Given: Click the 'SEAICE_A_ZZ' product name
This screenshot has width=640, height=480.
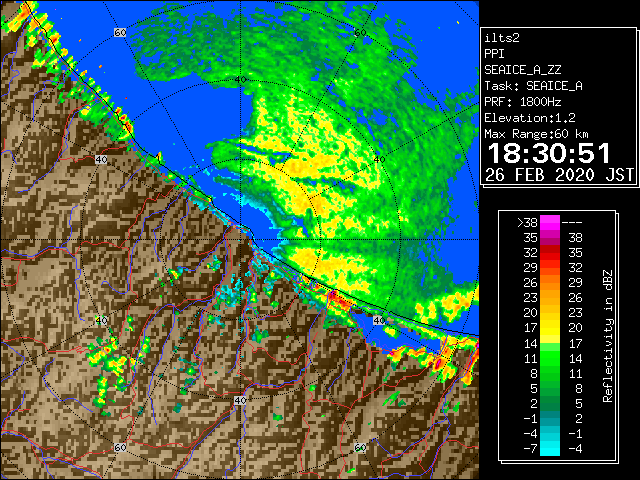Looking at the screenshot, I should [x=523, y=70].
